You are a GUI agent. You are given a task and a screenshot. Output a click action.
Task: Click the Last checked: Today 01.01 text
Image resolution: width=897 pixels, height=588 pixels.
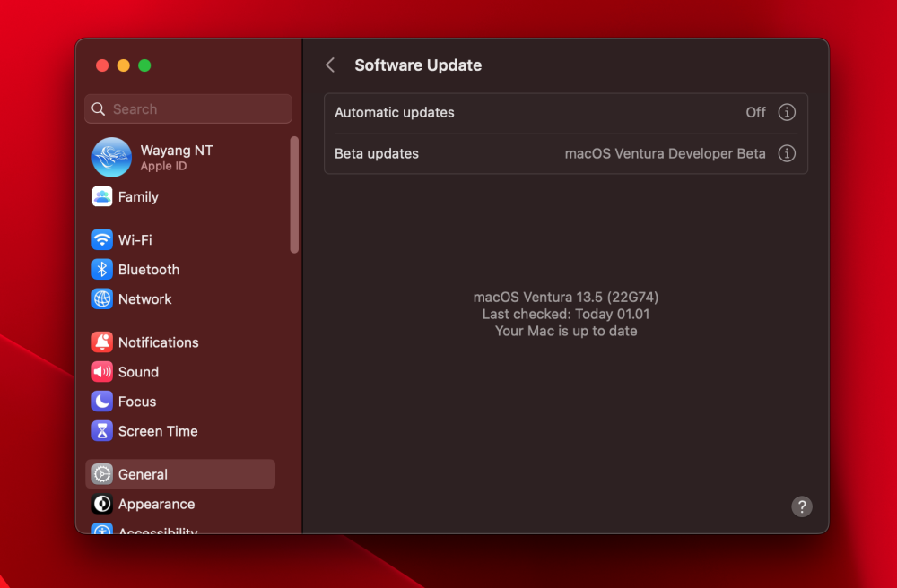tap(566, 315)
